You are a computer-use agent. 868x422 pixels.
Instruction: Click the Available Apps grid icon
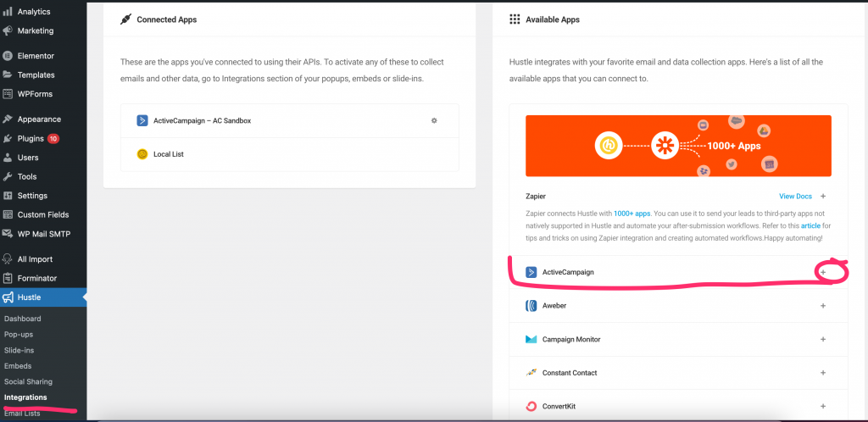tap(515, 19)
